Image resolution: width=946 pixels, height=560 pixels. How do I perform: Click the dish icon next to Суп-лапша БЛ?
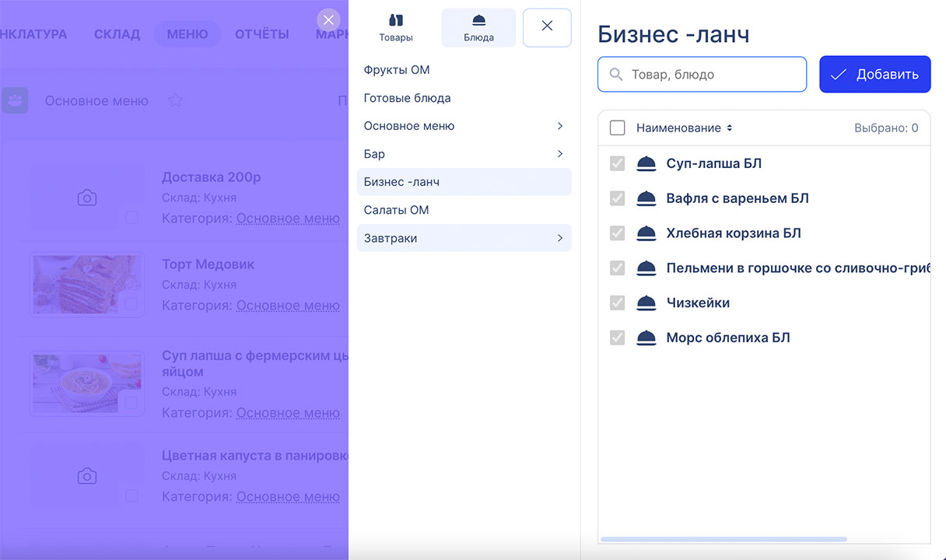pyautogui.click(x=646, y=163)
